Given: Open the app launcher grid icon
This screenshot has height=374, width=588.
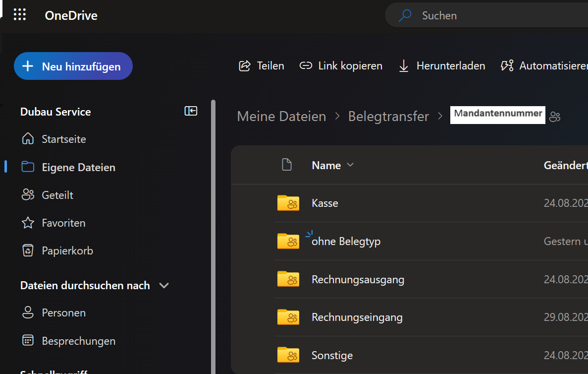Looking at the screenshot, I should coord(20,15).
